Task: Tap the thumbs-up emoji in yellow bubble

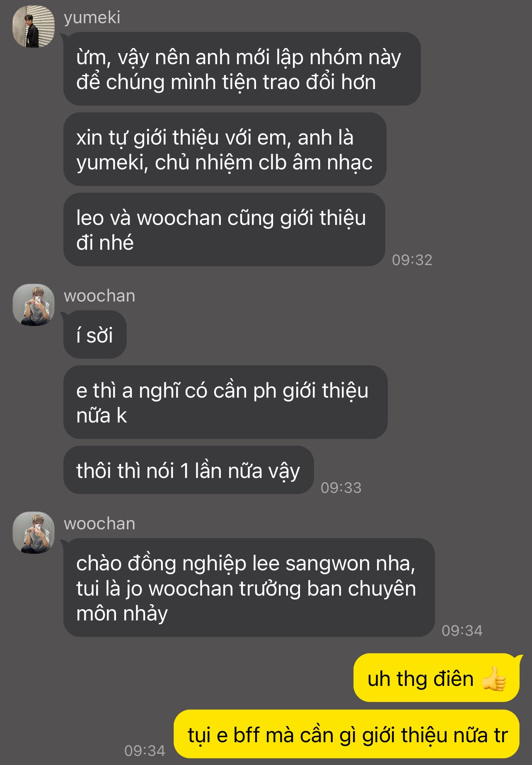Action: 494,678
